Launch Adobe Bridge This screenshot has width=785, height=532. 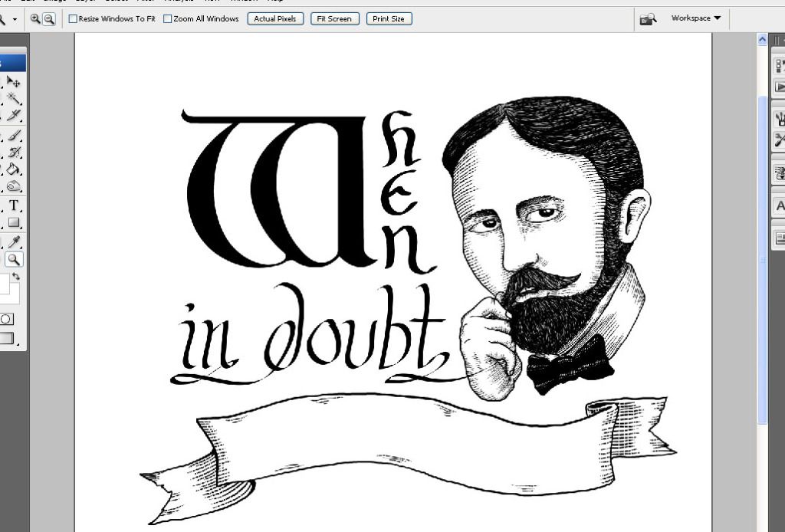648,19
